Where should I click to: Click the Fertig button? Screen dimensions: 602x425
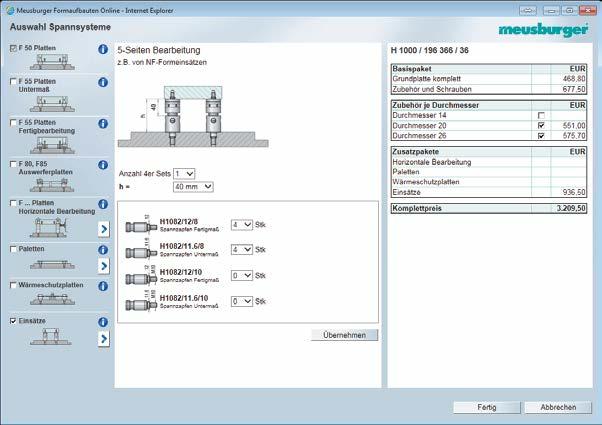pyautogui.click(x=487, y=407)
